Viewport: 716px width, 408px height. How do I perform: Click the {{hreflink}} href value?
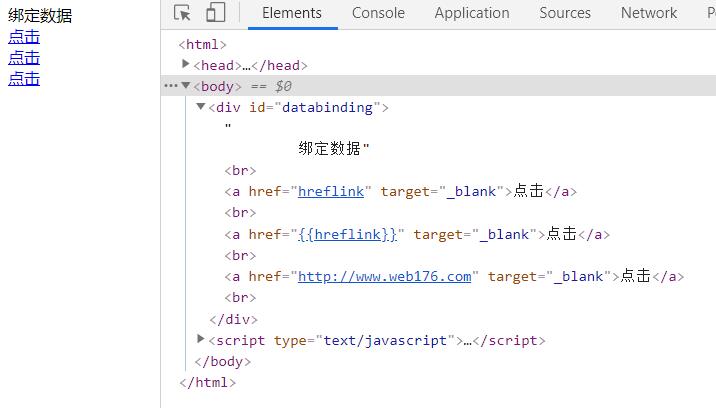tap(347, 234)
